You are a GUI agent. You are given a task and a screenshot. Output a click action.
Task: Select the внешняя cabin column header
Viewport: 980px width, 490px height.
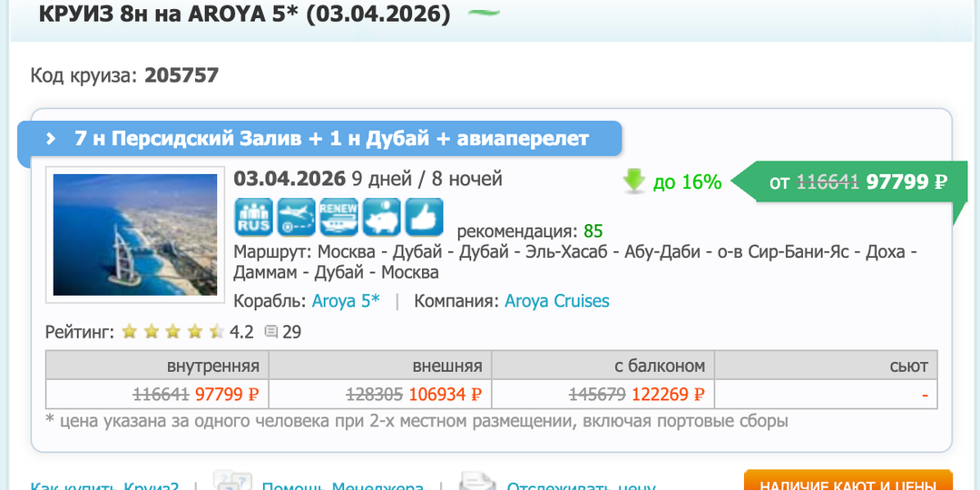(x=380, y=366)
